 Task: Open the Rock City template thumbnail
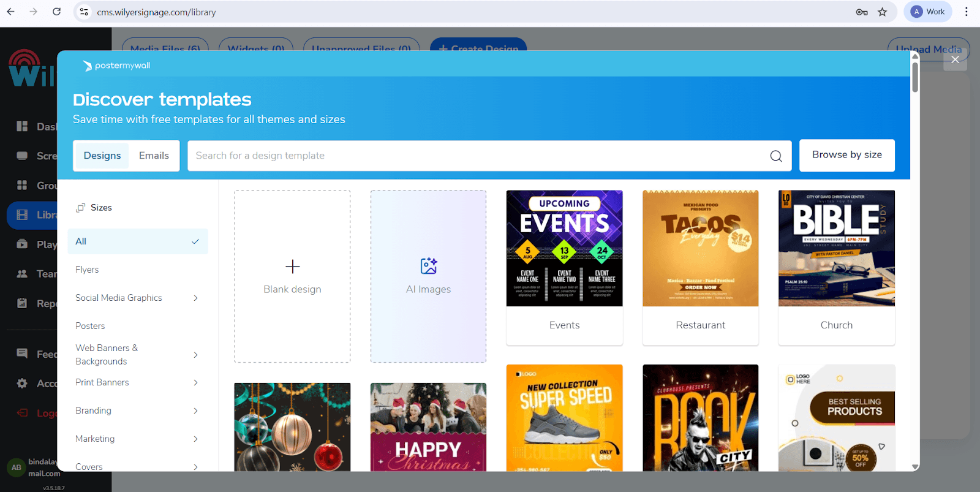(701, 418)
